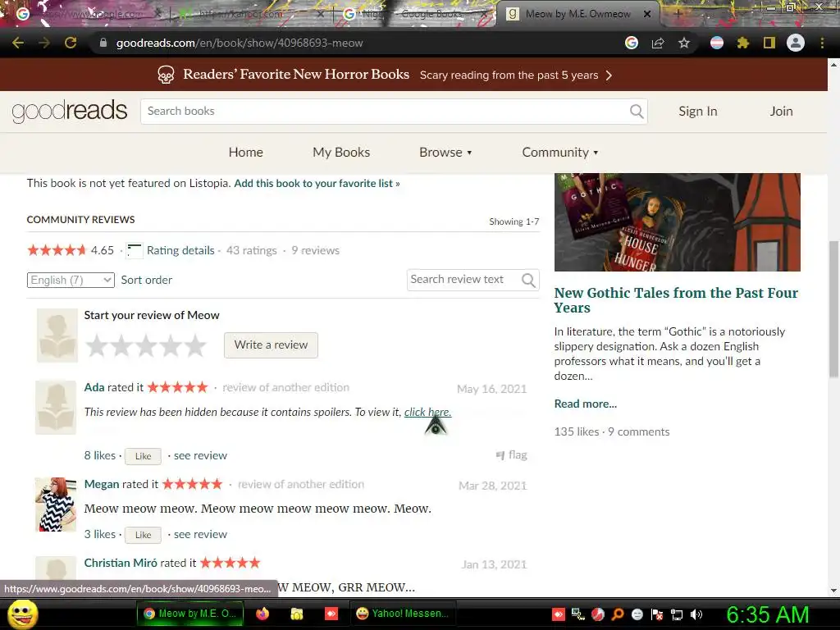Open the Chrome profile avatar
This screenshot has height=630, width=840.
796,43
